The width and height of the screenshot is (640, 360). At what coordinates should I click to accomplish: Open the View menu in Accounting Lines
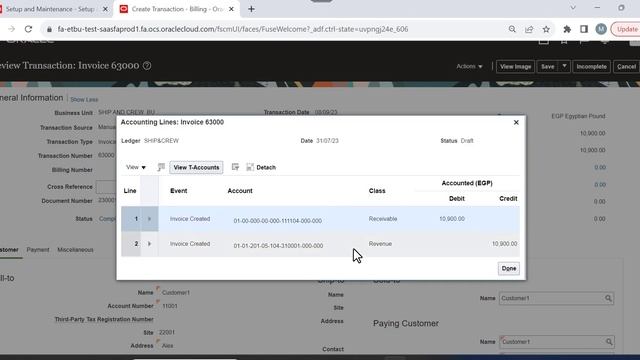(x=136, y=167)
